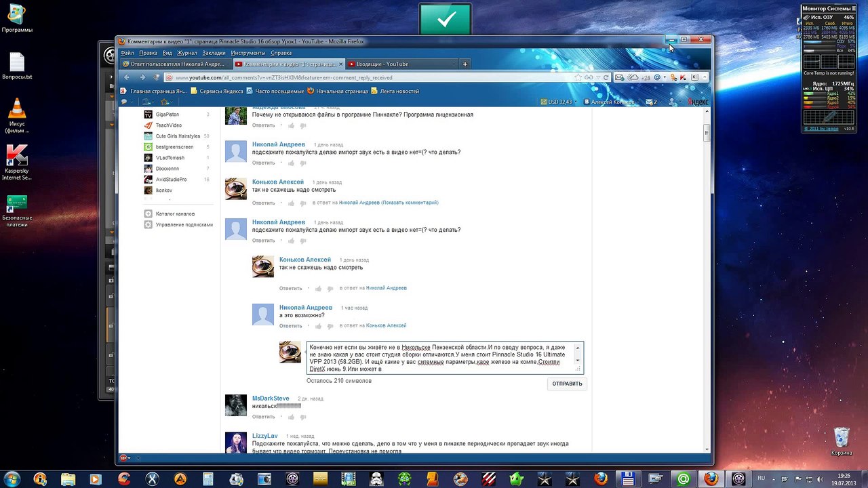Screen dimensions: 868x488
Task: Open the Журнал menu
Action: point(186,53)
